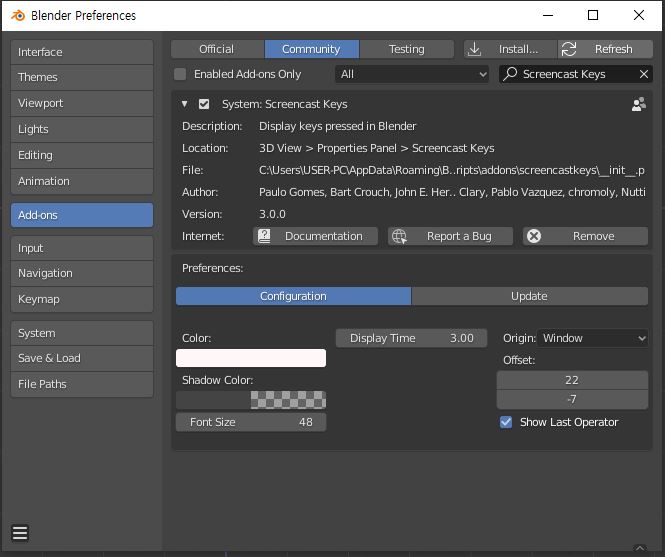The width and height of the screenshot is (665, 557).
Task: Click the Documentation help book icon
Action: (264, 236)
